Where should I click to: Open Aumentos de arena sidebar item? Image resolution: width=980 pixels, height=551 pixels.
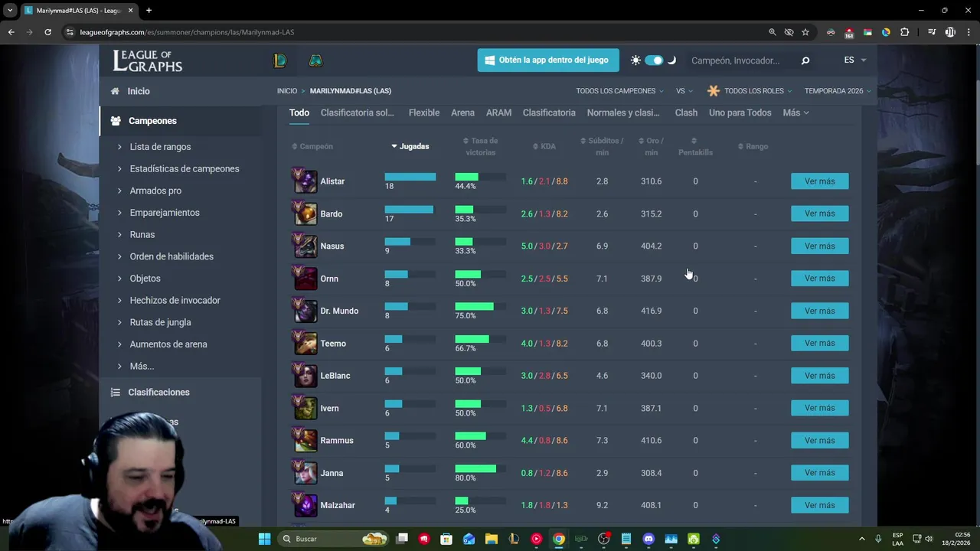coord(168,344)
